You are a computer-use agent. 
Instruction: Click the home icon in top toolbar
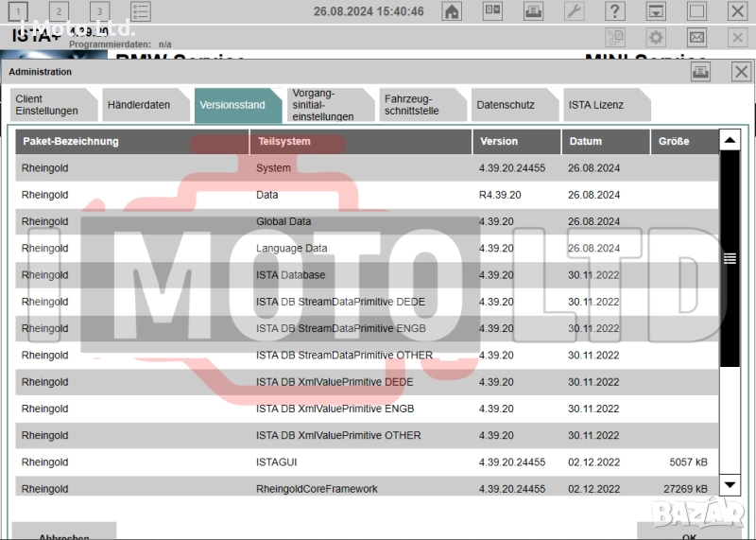pyautogui.click(x=452, y=11)
